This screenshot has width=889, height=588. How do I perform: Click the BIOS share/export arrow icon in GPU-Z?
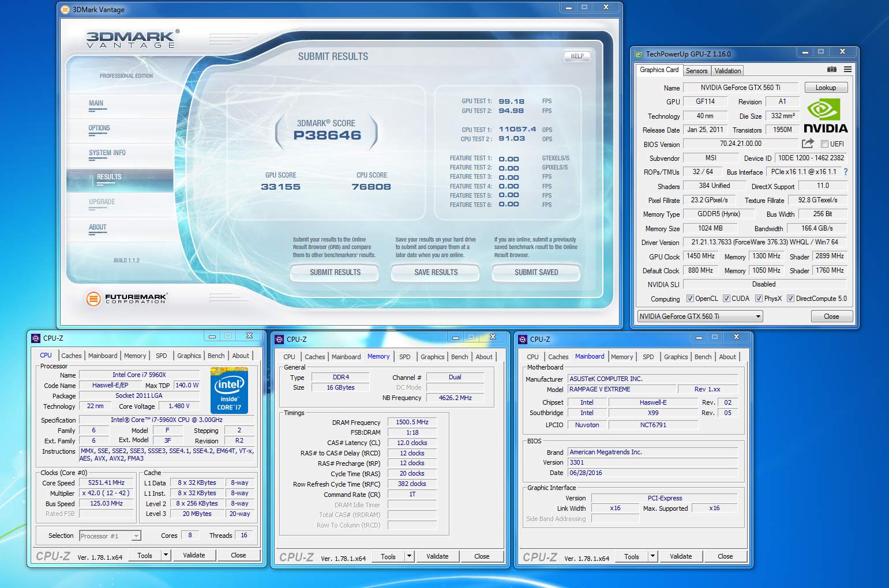(x=808, y=143)
